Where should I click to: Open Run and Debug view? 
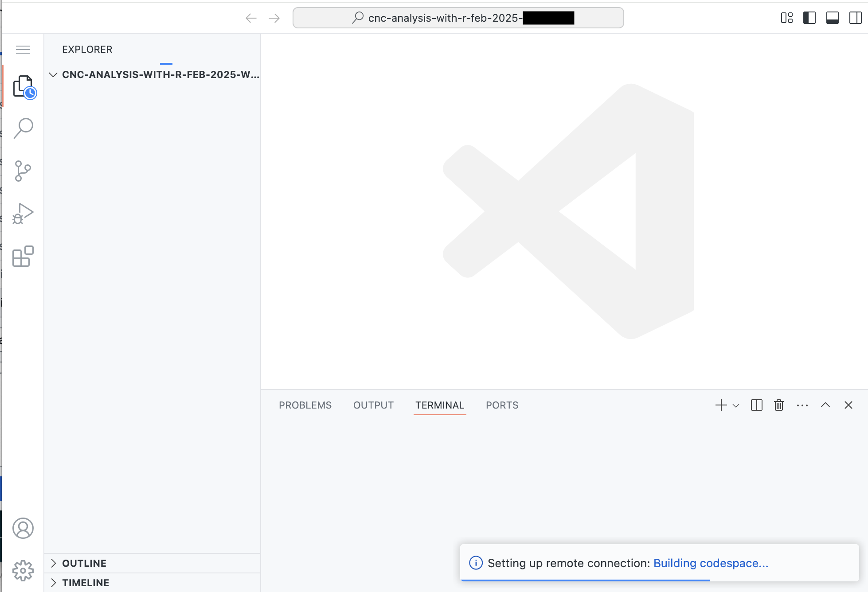[x=23, y=214]
